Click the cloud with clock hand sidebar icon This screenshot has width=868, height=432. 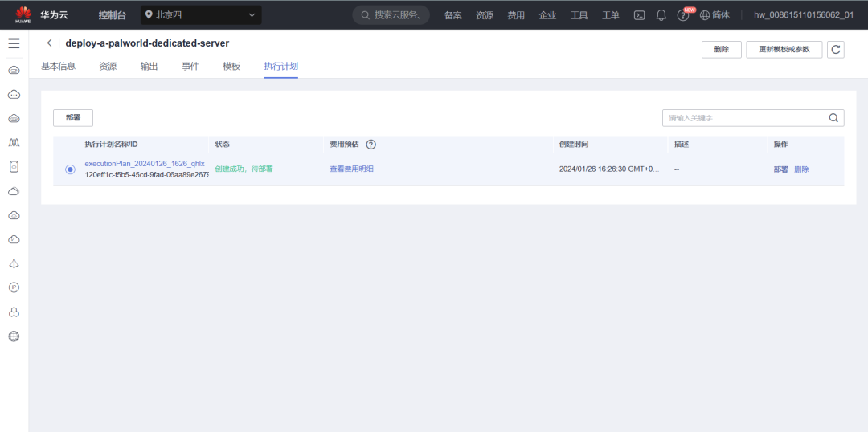coord(14,239)
